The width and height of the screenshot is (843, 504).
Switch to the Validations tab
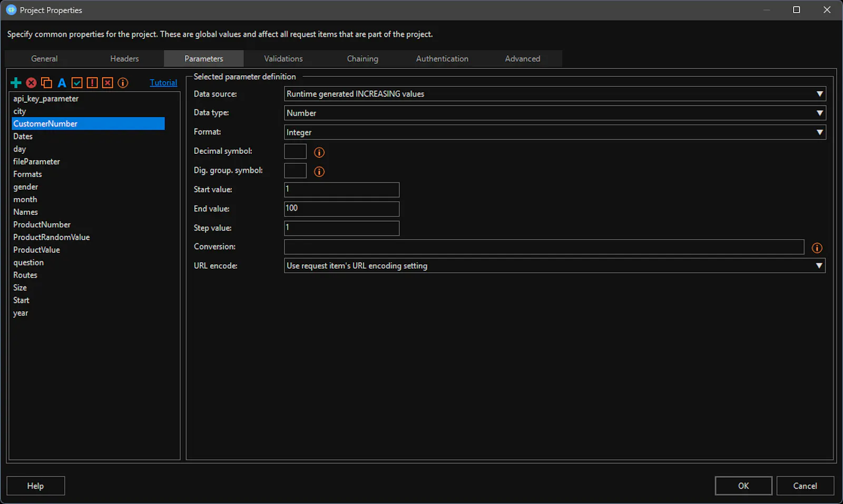coord(283,58)
